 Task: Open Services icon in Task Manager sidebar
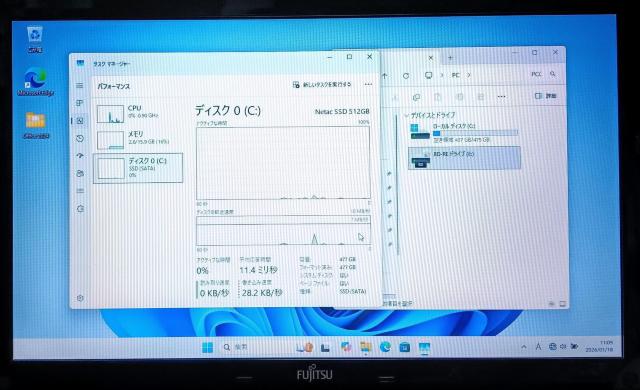80,208
